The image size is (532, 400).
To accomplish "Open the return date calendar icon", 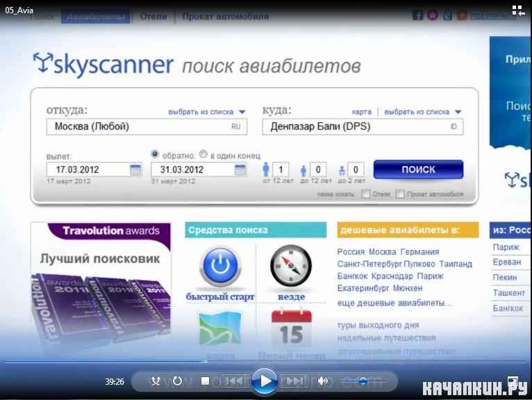I will [x=240, y=169].
